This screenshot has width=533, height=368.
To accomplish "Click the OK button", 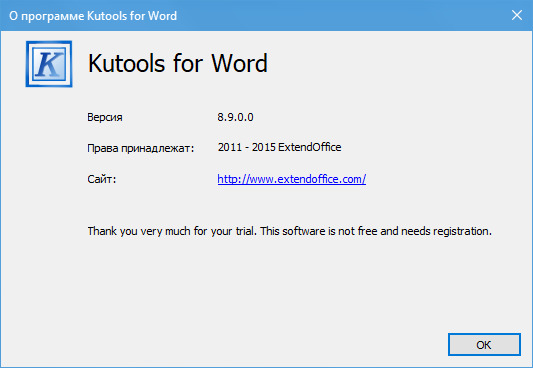I will coord(484,345).
